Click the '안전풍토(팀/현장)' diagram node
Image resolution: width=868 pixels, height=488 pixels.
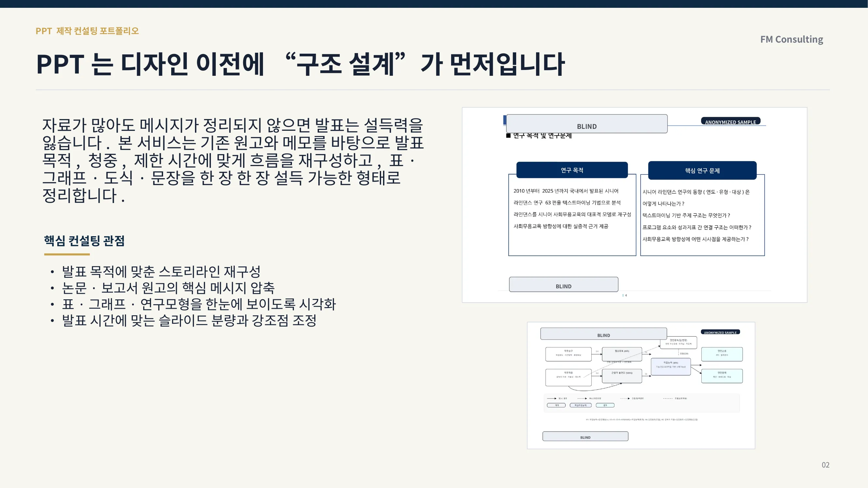[678, 342]
